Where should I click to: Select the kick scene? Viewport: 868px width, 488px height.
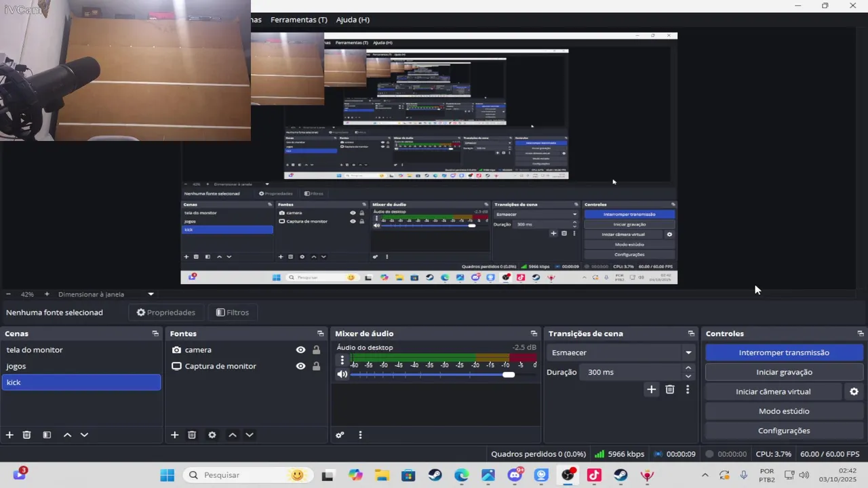pyautogui.click(x=81, y=382)
